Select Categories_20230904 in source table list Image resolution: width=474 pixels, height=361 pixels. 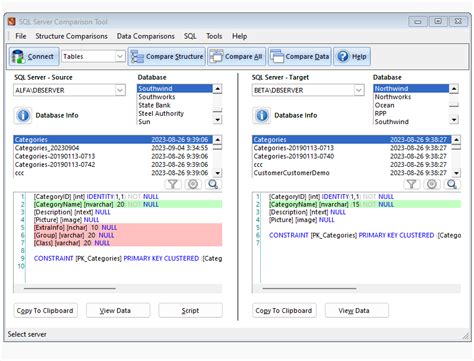(113, 148)
